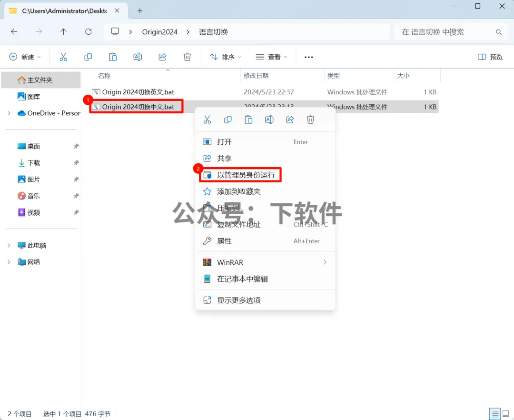The height and width of the screenshot is (420, 514).
Task: Click the Delete trash icon in the toolbar
Action: (187, 57)
